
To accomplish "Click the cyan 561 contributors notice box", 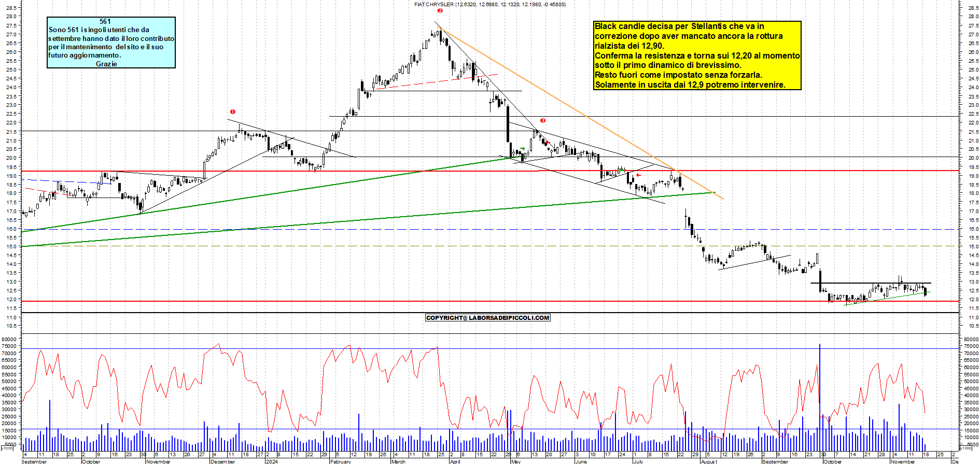I will pyautogui.click(x=111, y=43).
